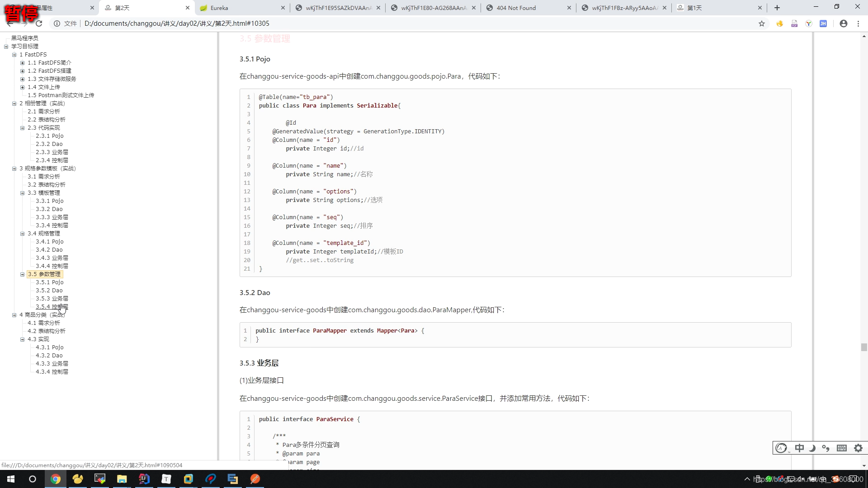Click IME moon icon
The width and height of the screenshot is (868, 488).
click(x=812, y=448)
